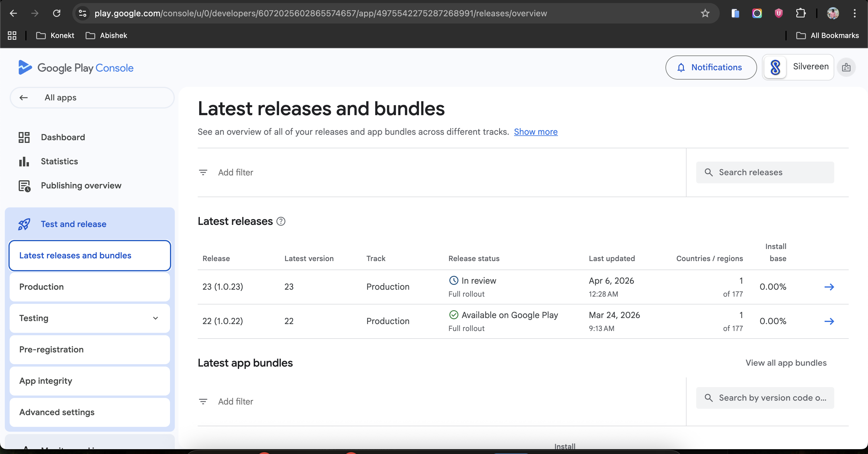
Task: Click View all app bundles
Action: [786, 363]
